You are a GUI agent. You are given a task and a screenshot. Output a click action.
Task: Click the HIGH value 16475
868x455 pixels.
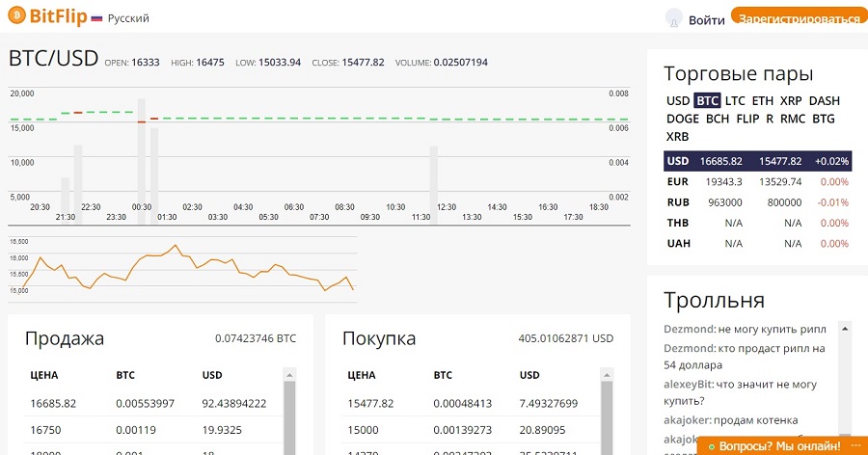(x=210, y=63)
